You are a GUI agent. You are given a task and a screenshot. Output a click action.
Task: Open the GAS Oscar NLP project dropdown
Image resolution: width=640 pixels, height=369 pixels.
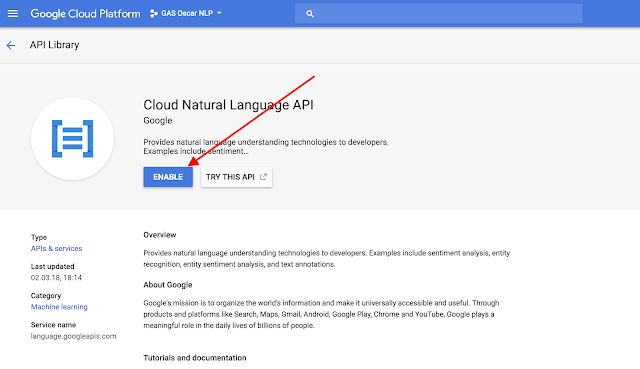point(186,13)
